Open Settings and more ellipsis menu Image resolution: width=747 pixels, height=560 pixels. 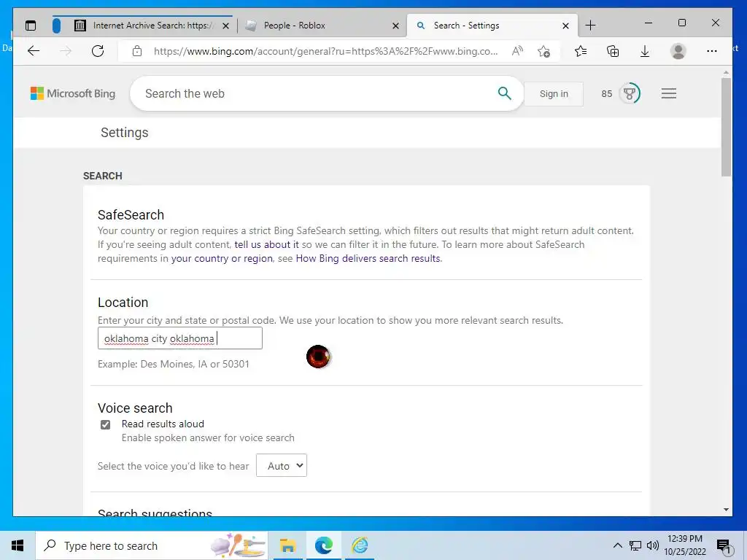pyautogui.click(x=712, y=51)
